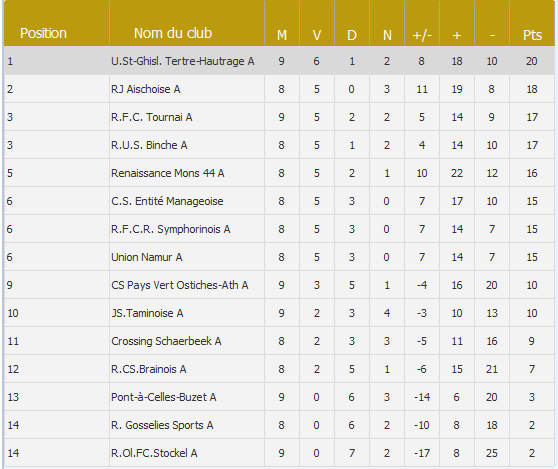This screenshot has height=469, width=558.
Task: Click the Nom du club column header
Action: pyautogui.click(x=173, y=33)
